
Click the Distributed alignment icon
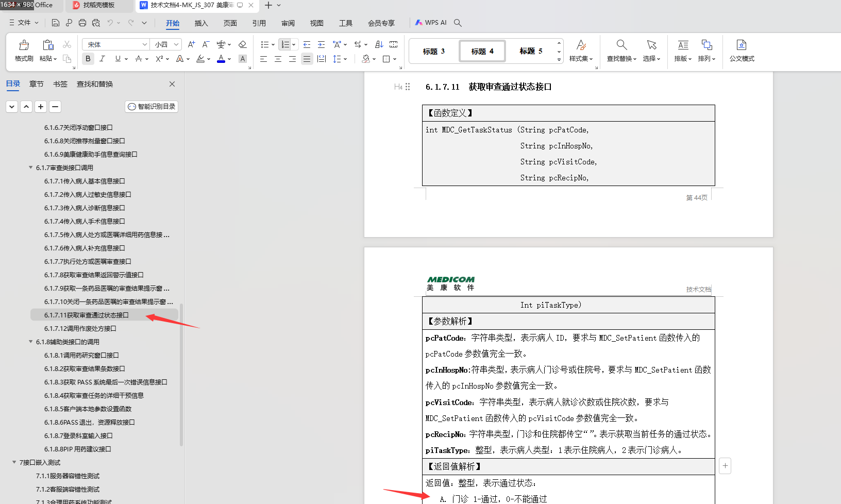coord(322,59)
